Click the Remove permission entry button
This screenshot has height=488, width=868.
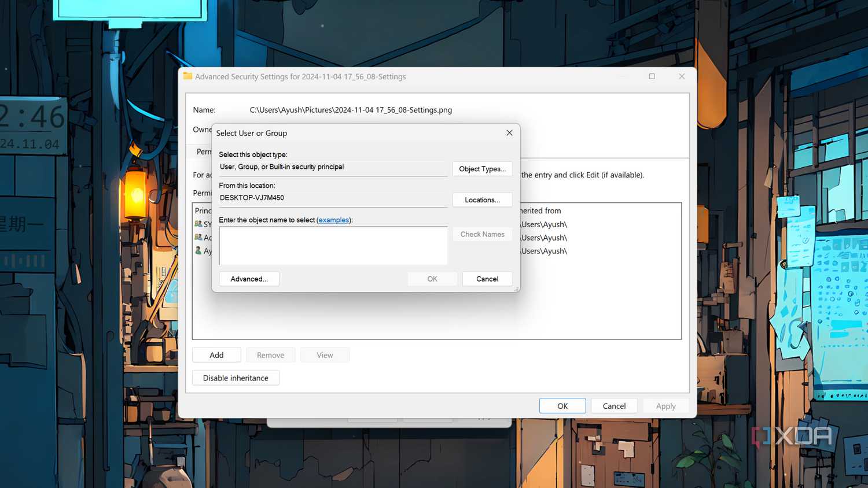click(270, 355)
